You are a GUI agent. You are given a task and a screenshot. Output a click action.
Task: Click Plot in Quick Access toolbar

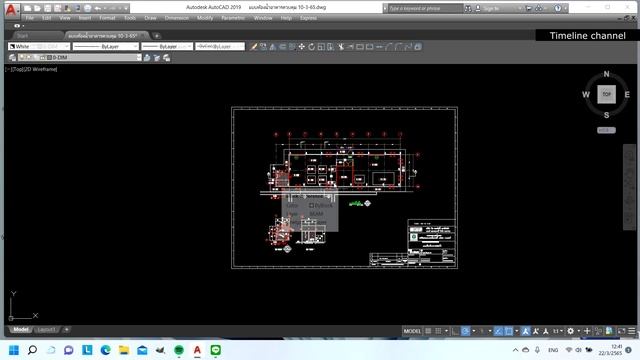click(87, 8)
